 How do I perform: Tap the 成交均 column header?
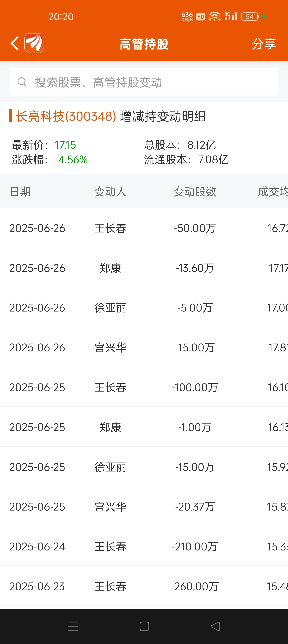273,192
